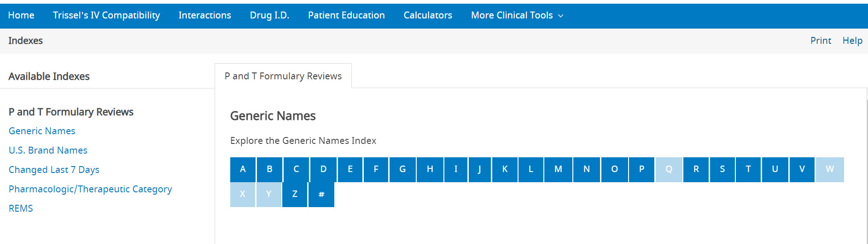Open Patient Education
The width and height of the screenshot is (868, 244).
tap(346, 15)
